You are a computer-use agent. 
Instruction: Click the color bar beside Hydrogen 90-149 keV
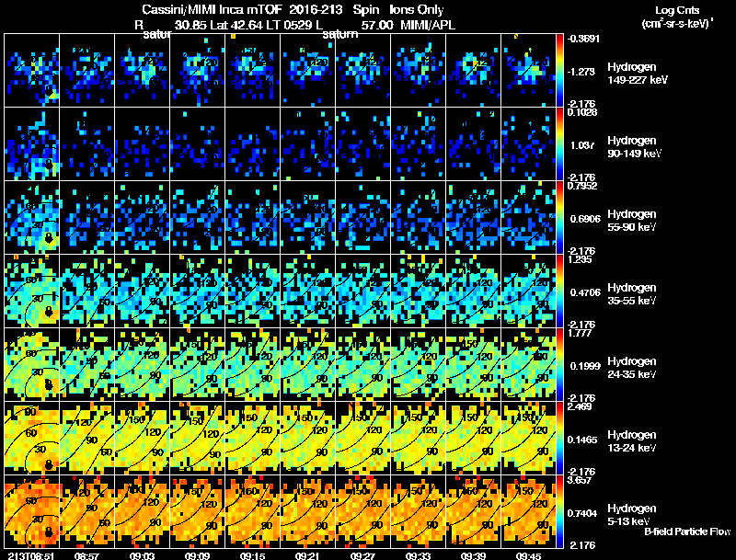click(x=559, y=144)
